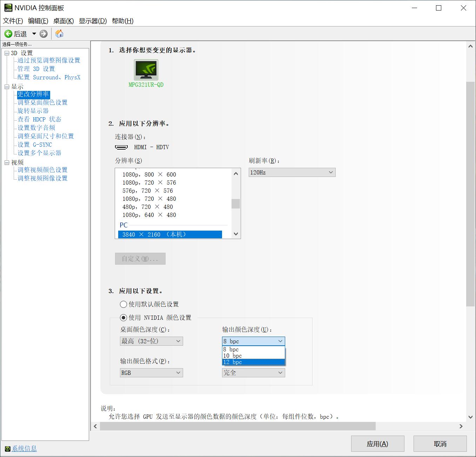Select the 使用 NVIDIA 颜色设置 radio button
Viewport: 476px width, 457px height.
(123, 318)
